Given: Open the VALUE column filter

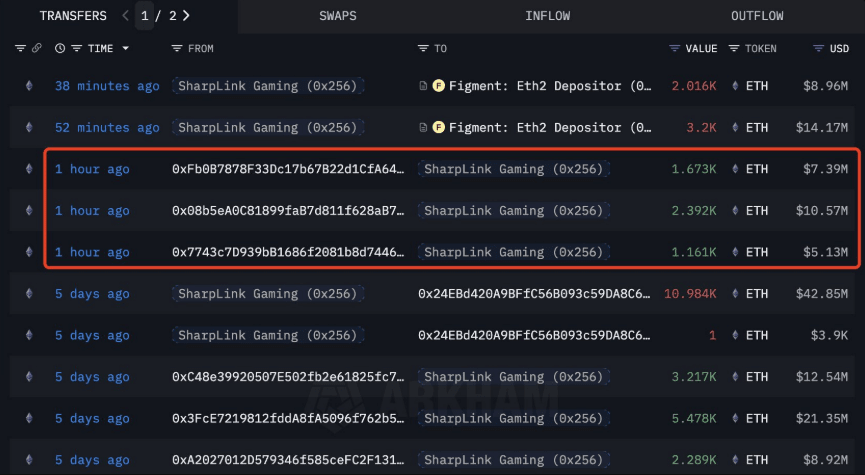Looking at the screenshot, I should pos(674,49).
